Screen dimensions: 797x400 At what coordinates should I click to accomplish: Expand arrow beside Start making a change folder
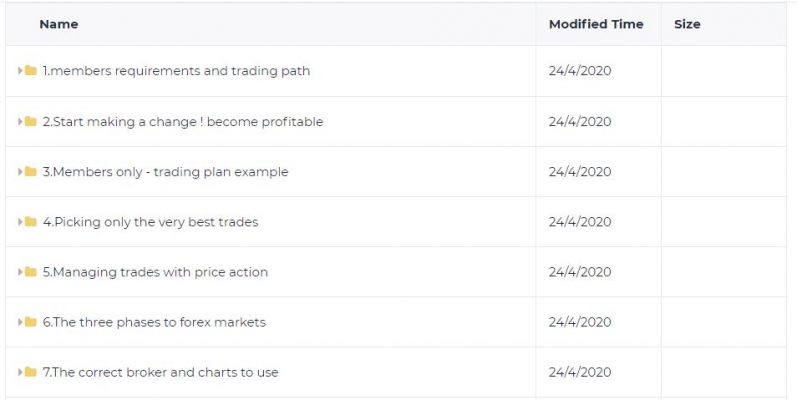pyautogui.click(x=20, y=121)
